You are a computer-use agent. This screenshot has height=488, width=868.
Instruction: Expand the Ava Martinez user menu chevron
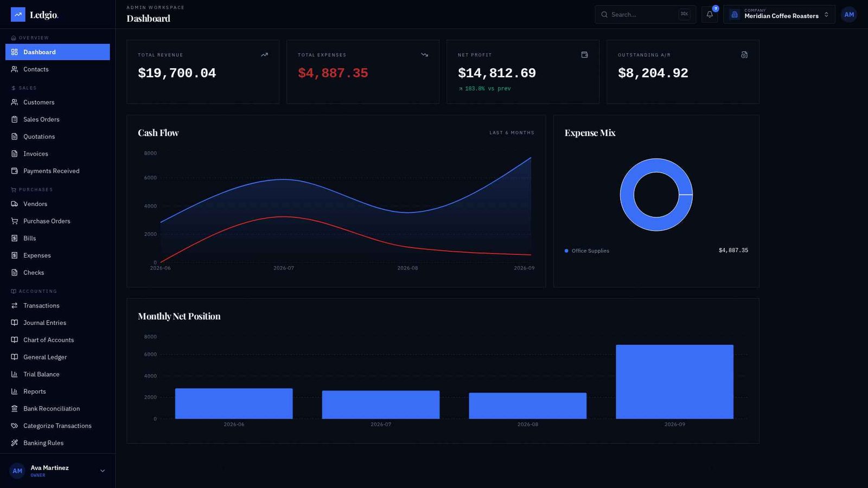(103, 471)
